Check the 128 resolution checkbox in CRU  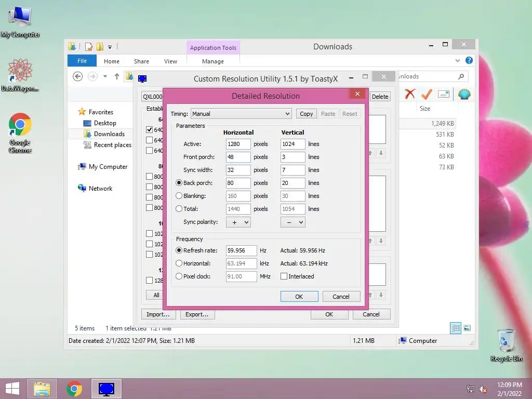click(149, 280)
